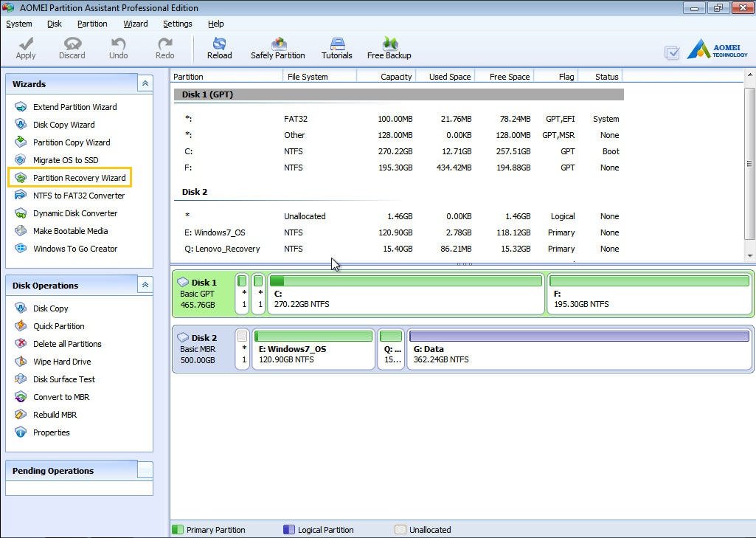
Task: Click the partition list vertical scrollbar
Action: coord(750,164)
